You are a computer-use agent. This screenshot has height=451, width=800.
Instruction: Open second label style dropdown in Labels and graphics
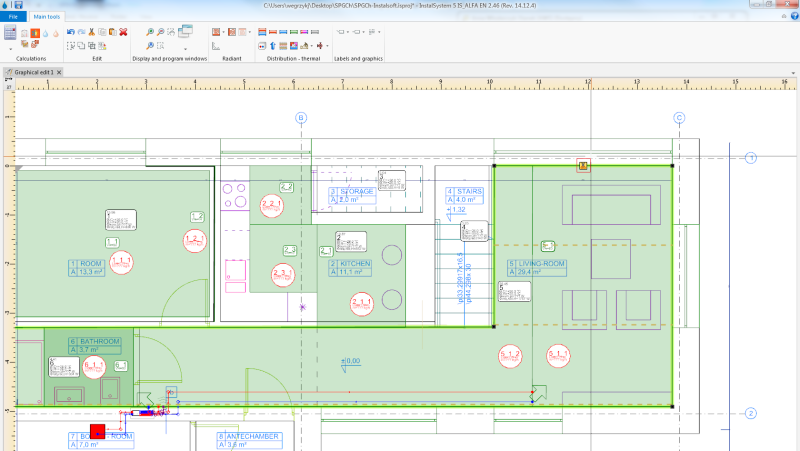(x=363, y=32)
